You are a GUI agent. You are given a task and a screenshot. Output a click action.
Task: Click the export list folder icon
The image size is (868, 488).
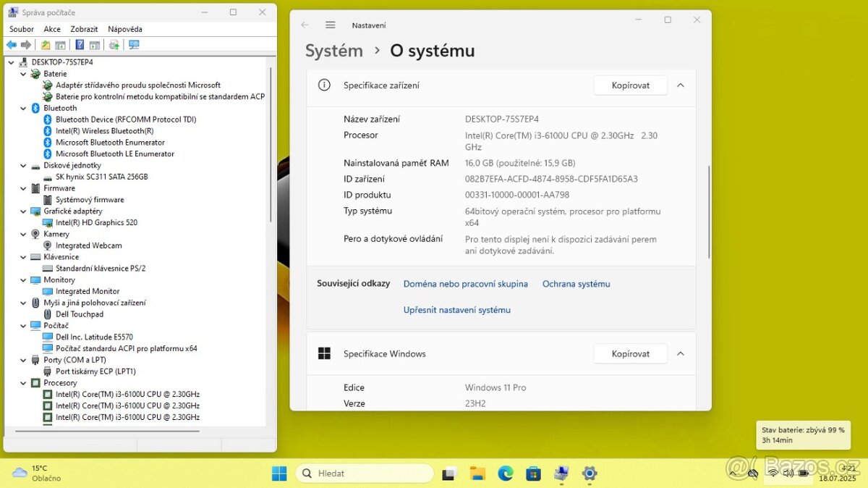(x=45, y=45)
